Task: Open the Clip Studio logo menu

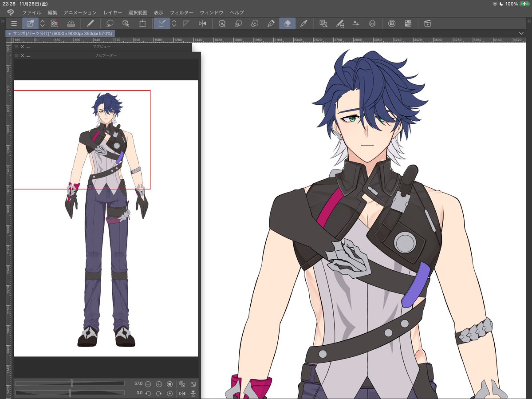Action: pyautogui.click(x=10, y=12)
